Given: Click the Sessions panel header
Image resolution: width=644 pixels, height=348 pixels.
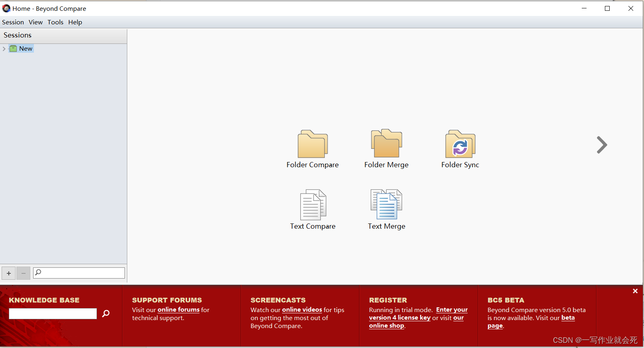Looking at the screenshot, I should click(63, 36).
